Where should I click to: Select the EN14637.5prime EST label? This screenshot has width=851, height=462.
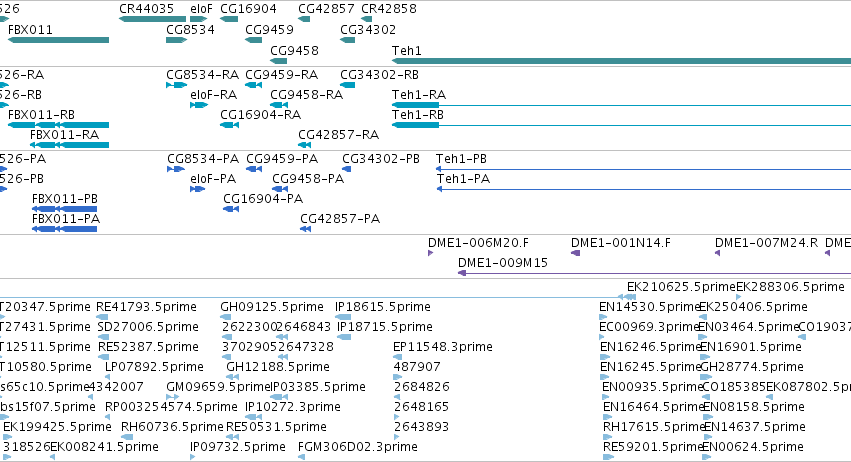(754, 427)
